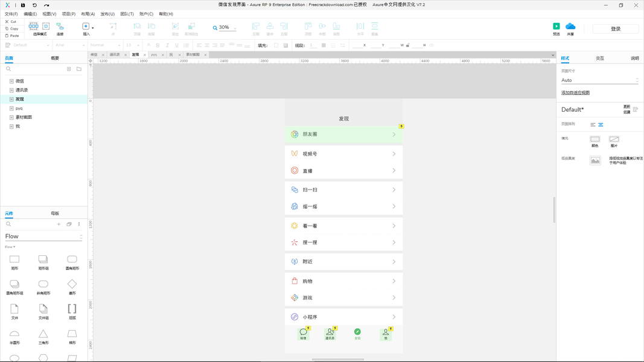Open the 编辑(E) menu
This screenshot has width=644, height=362.
coord(30,14)
